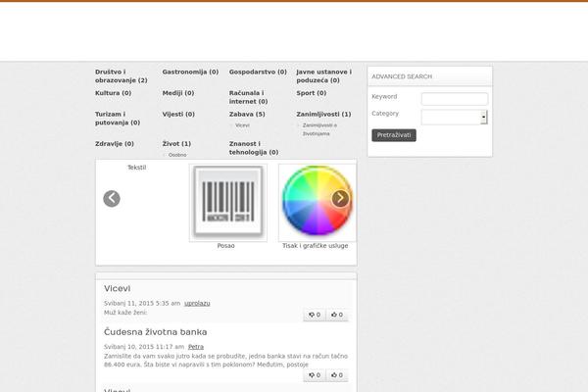Viewport: 588px width, 392px height.
Task: Open Znanost i tehnologija category
Action: (x=254, y=148)
